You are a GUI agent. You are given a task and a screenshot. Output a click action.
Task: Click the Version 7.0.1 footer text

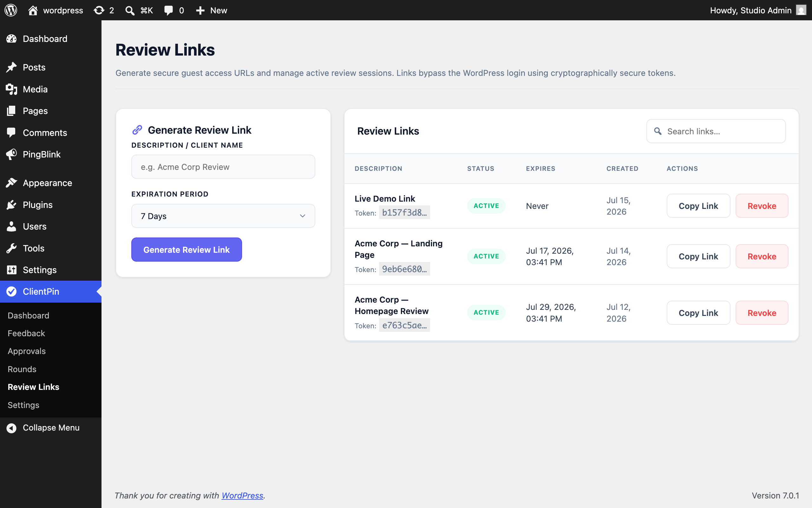775,495
